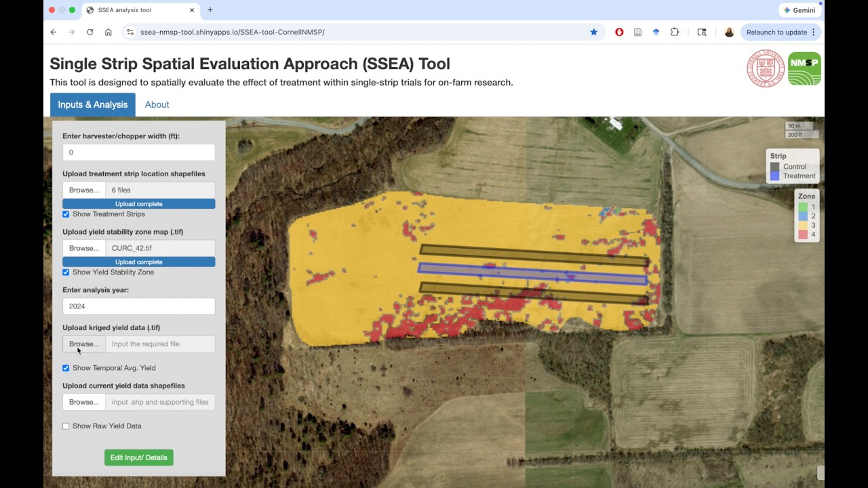
Task: Open the user profile avatar
Action: (x=729, y=32)
